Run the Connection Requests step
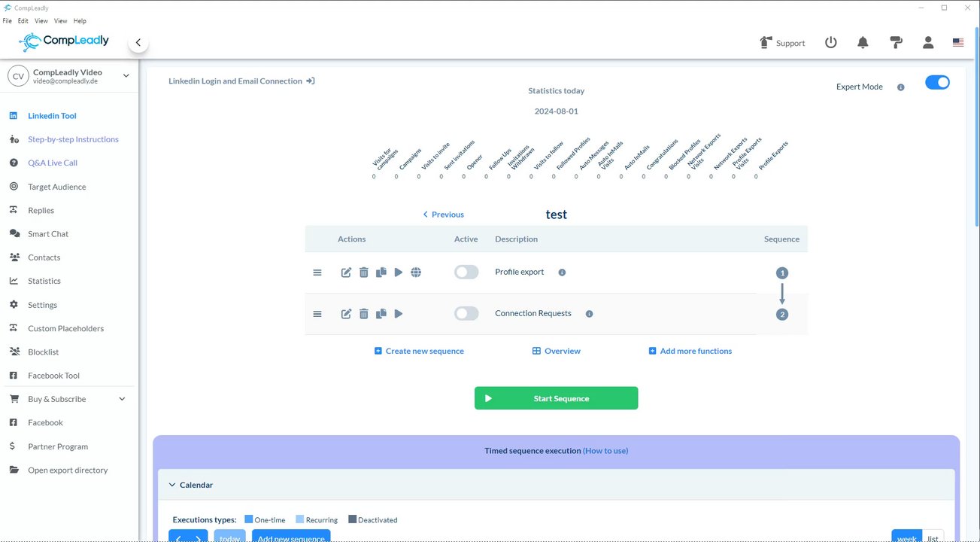The width and height of the screenshot is (980, 542). (x=399, y=314)
